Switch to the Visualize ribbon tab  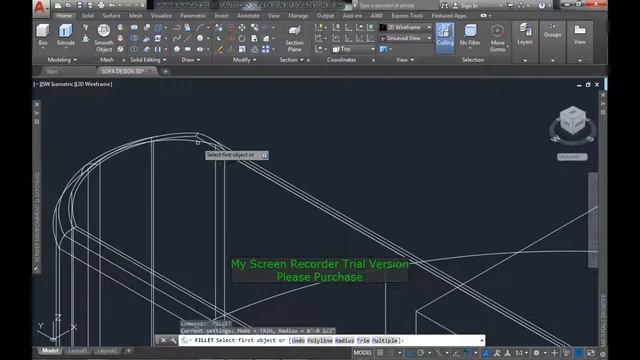(161, 16)
